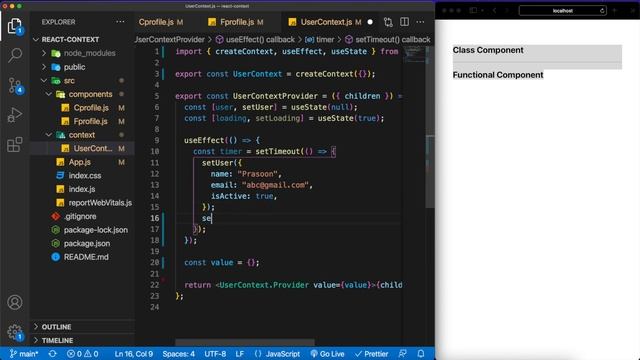Click the Prettier status bar item
This screenshot has width=640, height=360.
coord(371,354)
